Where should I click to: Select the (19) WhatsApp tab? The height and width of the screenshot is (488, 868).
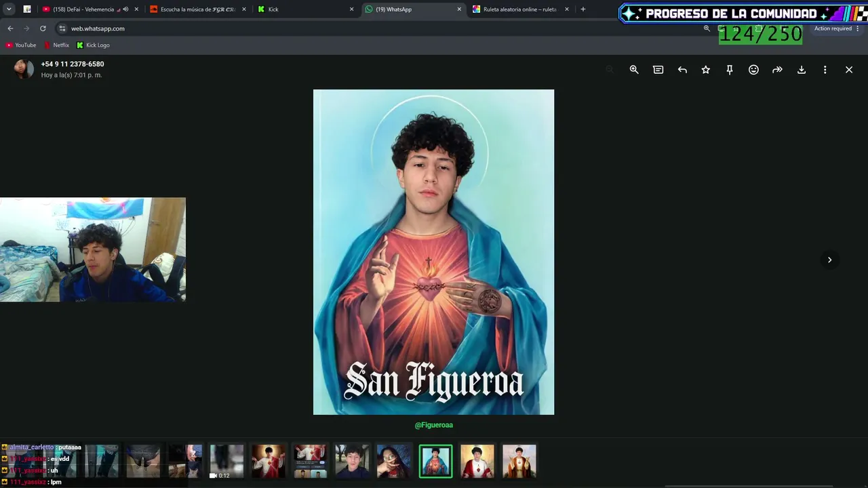coord(412,9)
